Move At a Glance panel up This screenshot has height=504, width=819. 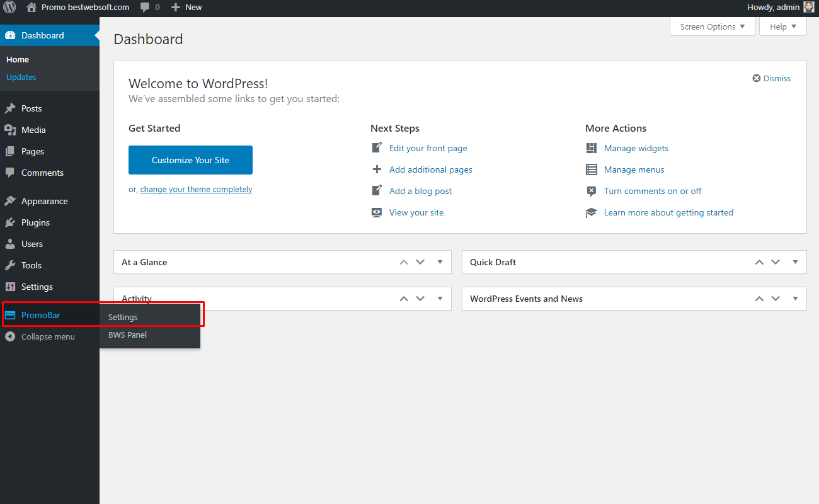404,262
